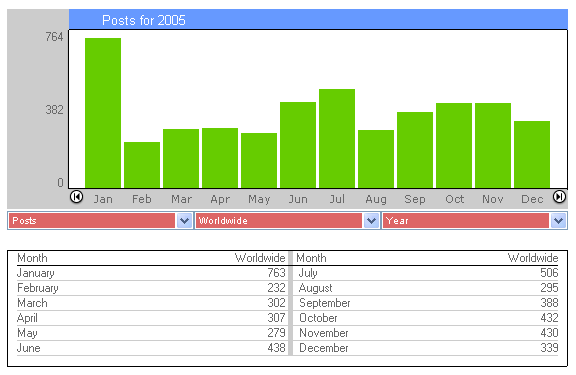Click the 'December' row label

324,348
